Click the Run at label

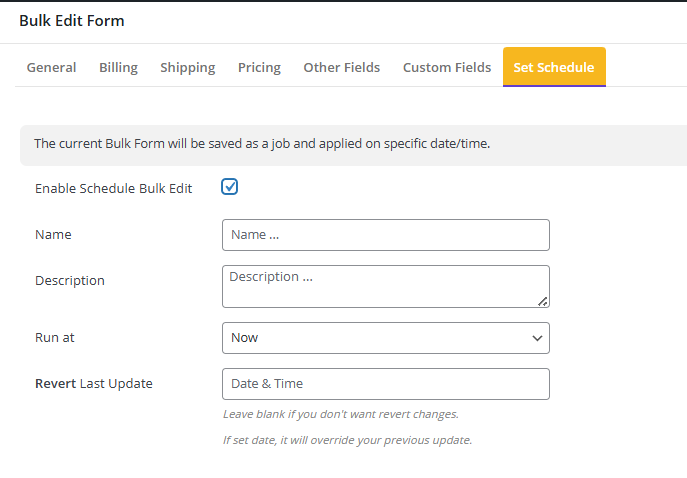(x=55, y=338)
